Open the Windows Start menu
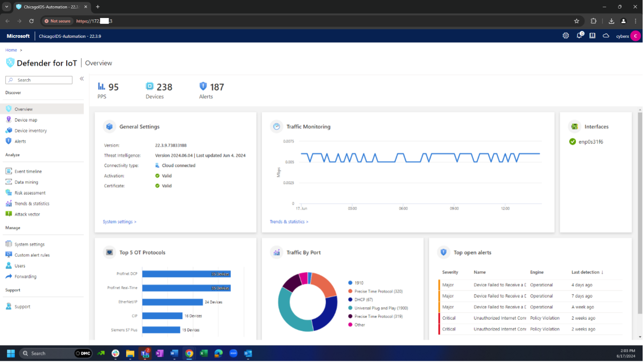This screenshot has width=644, height=363. tap(11, 354)
